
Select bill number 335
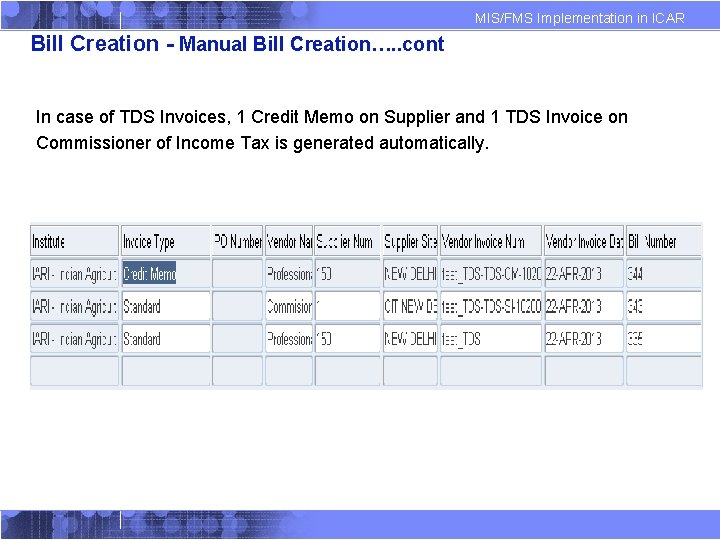[664, 339]
